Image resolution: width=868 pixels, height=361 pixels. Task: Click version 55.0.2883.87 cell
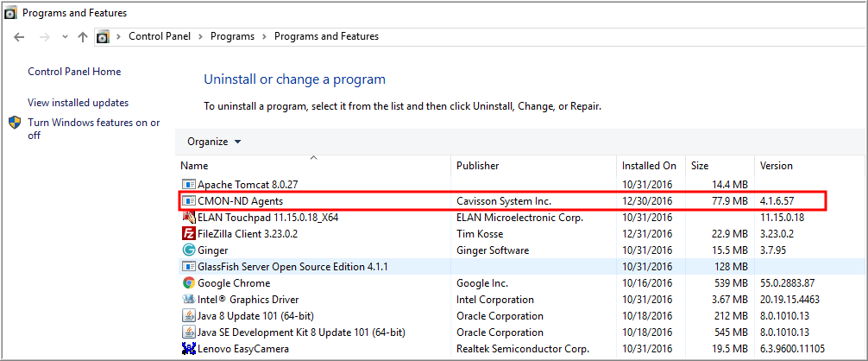(x=787, y=283)
